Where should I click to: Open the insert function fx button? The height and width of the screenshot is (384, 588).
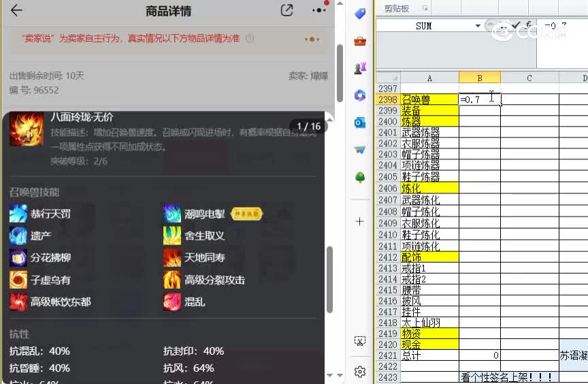point(528,25)
